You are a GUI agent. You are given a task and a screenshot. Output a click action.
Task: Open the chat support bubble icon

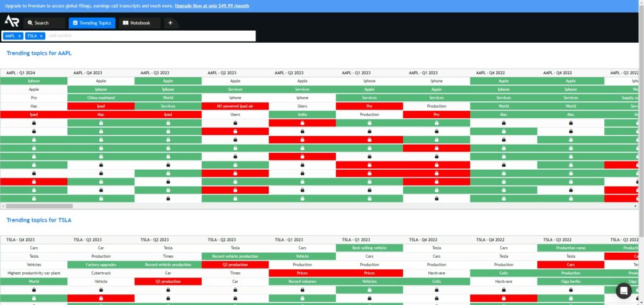pyautogui.click(x=623, y=291)
